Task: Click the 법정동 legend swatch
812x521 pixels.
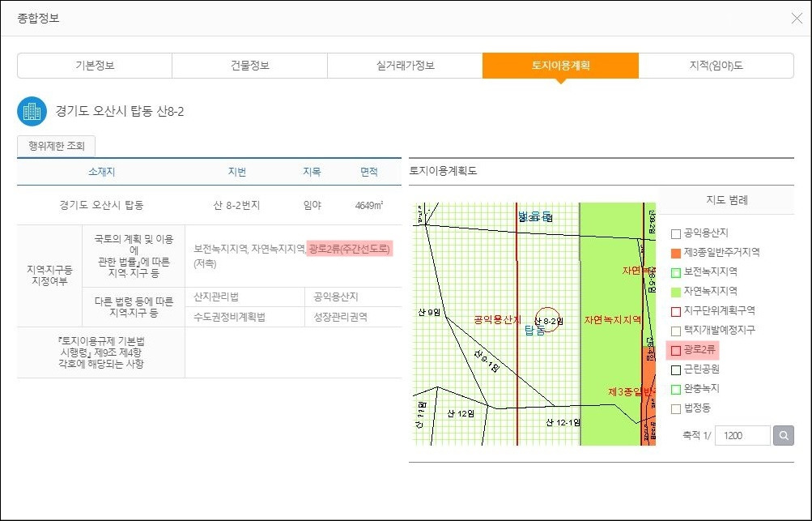Action: [x=676, y=409]
